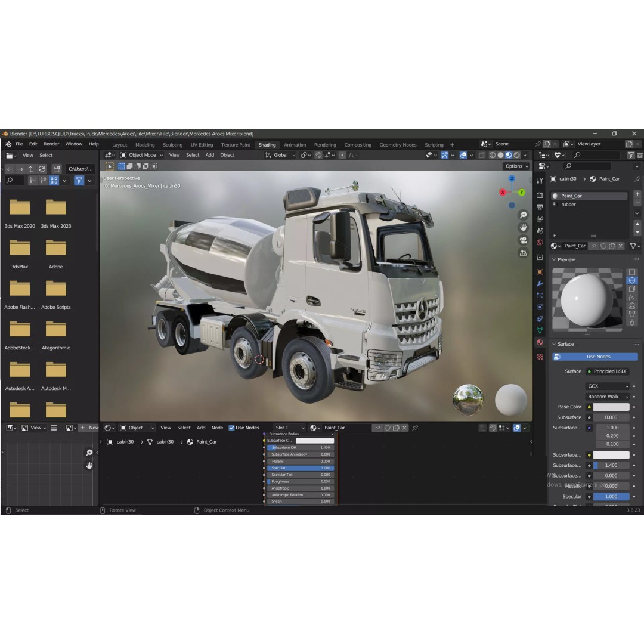Image resolution: width=644 pixels, height=644 pixels.
Task: Toggle X-ray mode in viewport header
Action: tap(482, 155)
